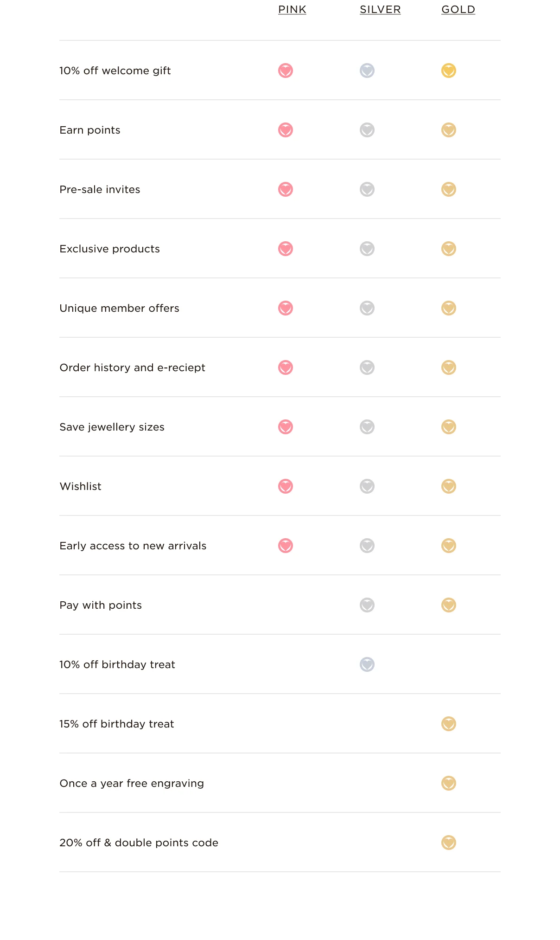The image size is (560, 940).
Task: Click gold heart for Order history and e-reciept
Action: pos(449,367)
